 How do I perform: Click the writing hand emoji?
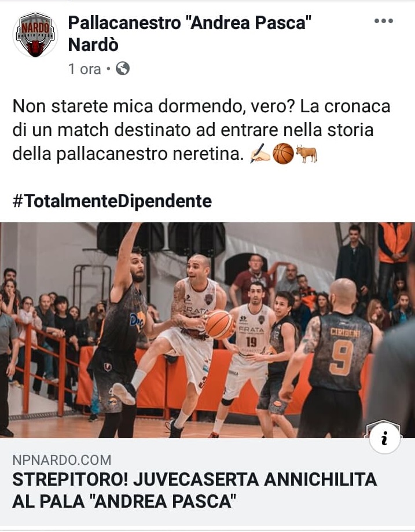tap(260, 154)
